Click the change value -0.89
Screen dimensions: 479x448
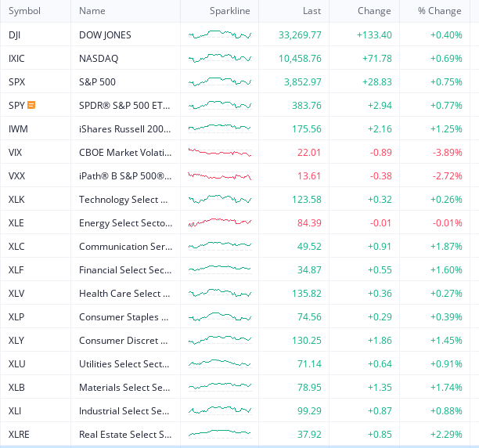point(381,153)
